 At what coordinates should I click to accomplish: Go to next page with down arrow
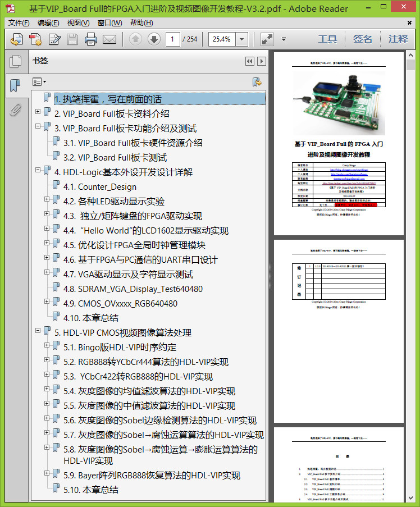point(154,39)
